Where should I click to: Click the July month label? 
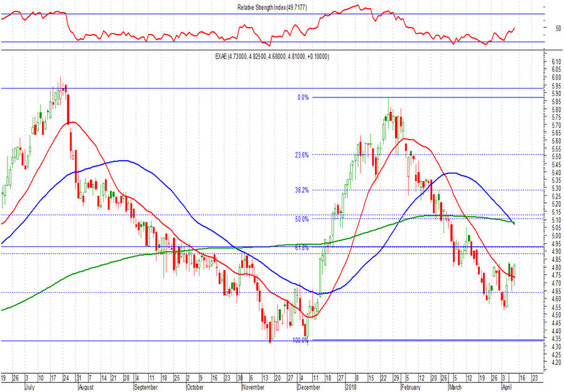pyautogui.click(x=30, y=388)
